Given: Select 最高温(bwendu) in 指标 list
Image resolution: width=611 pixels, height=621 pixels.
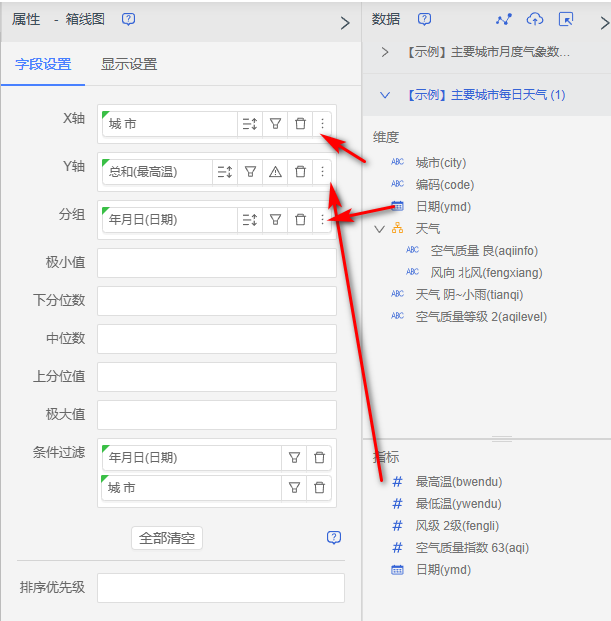Looking at the screenshot, I should (458, 482).
